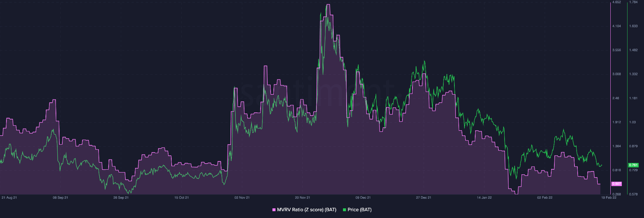Click the 20 Nov 21 date marker

coord(302,198)
